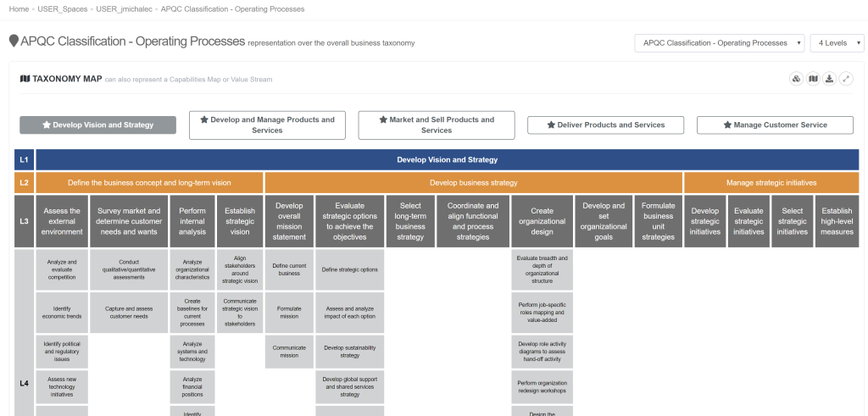Click the cubes icon in taxonomy toolbar
Viewport: 868px width, 416px height.
point(796,79)
